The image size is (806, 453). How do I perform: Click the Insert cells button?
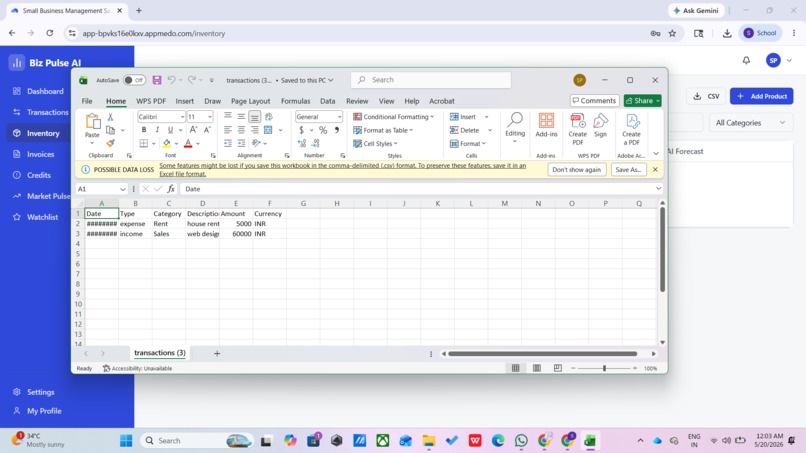(463, 117)
